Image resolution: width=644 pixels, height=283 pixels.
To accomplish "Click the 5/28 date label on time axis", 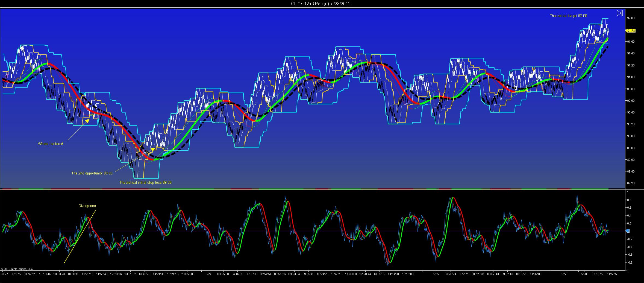I will pos(584,274).
